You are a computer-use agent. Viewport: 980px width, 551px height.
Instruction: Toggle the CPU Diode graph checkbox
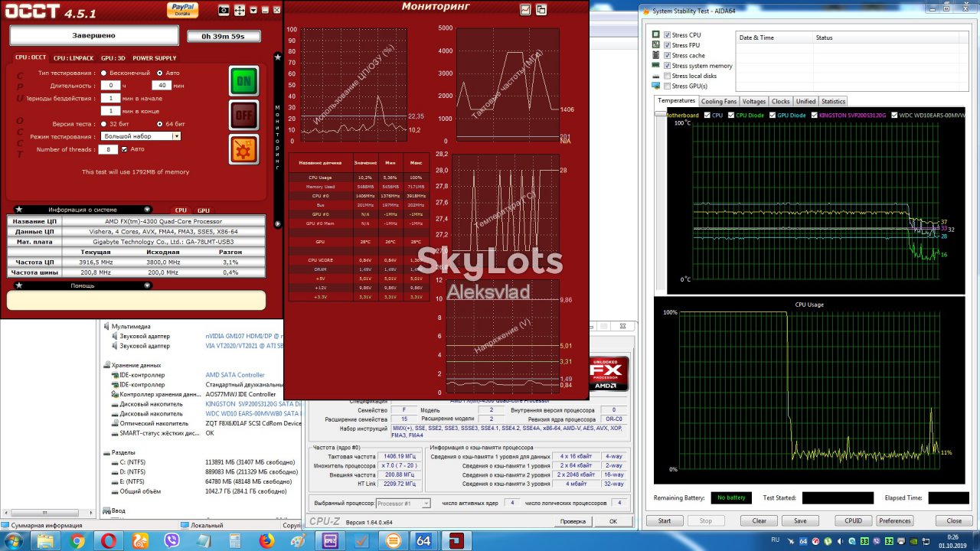[x=731, y=115]
